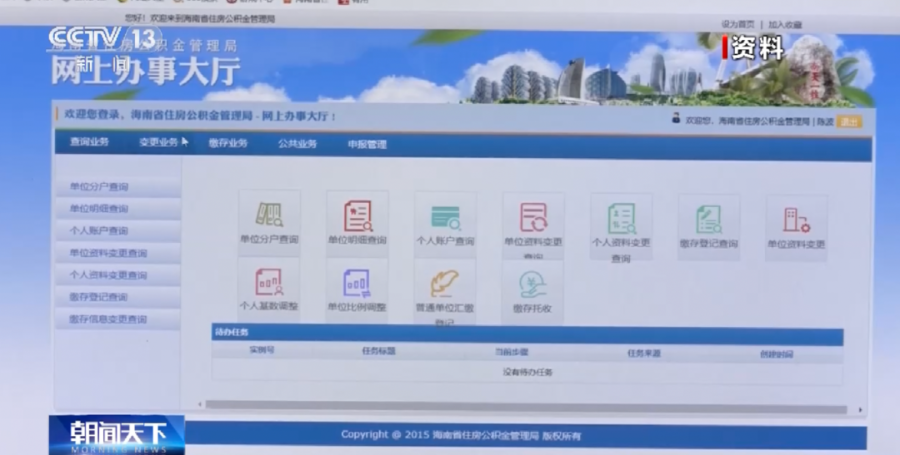Open the 申报管理 menu

[x=367, y=144]
